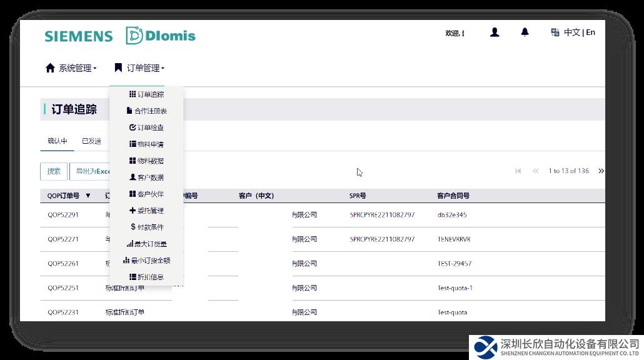
Task: Select 客户数据 menu item
Action: pyautogui.click(x=147, y=177)
